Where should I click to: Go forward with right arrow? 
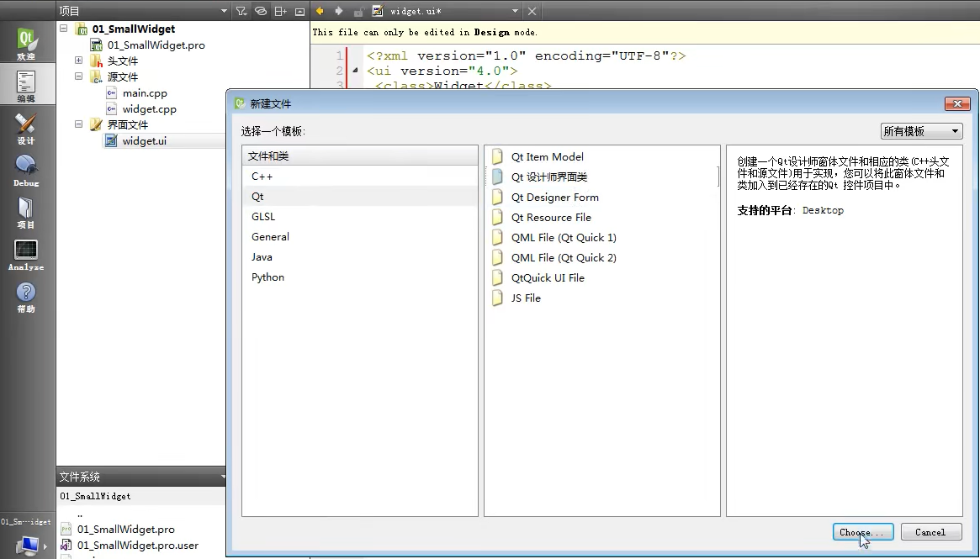pyautogui.click(x=339, y=11)
